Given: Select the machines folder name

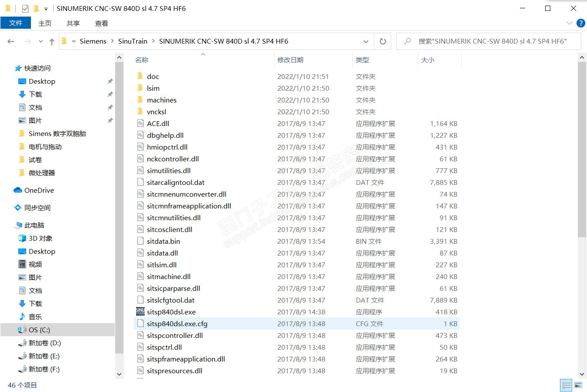Looking at the screenshot, I should 162,100.
